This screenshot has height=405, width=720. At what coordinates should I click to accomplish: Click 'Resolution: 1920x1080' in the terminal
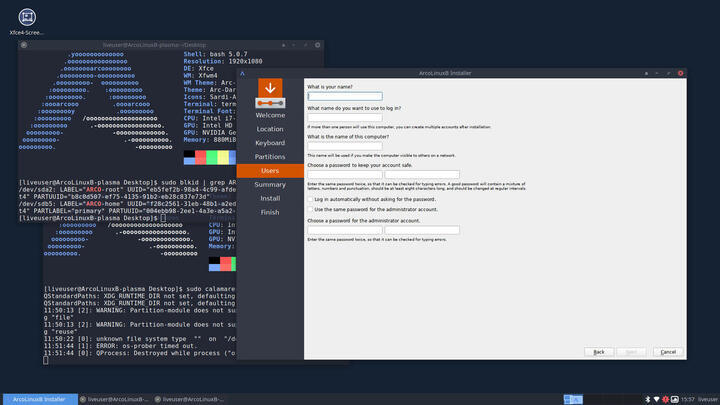[223, 62]
